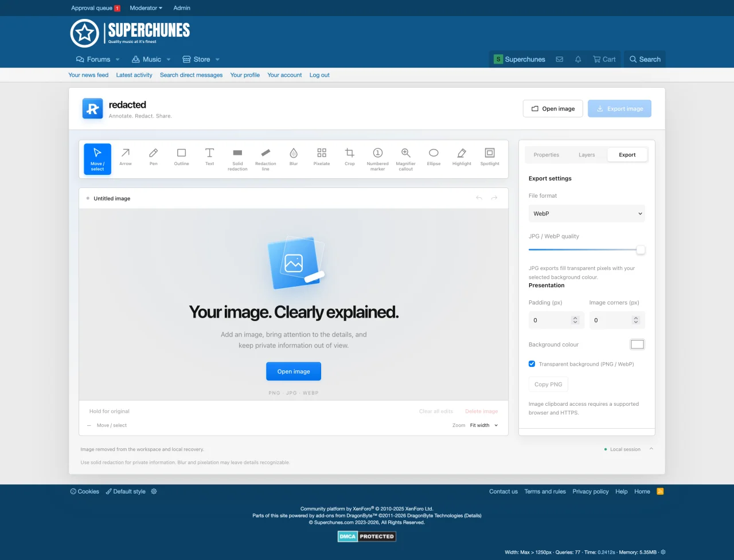Activate the Move / select tool

click(x=97, y=159)
